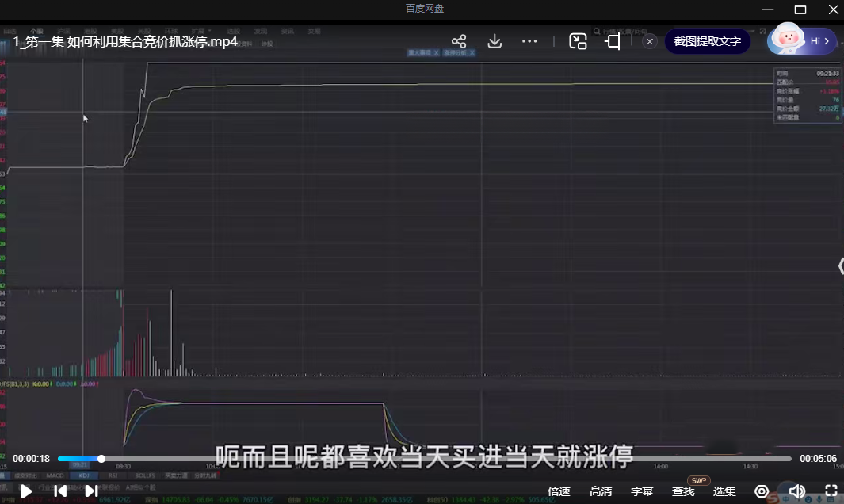Skip to the next video
The width and height of the screenshot is (844, 504).
(x=91, y=491)
